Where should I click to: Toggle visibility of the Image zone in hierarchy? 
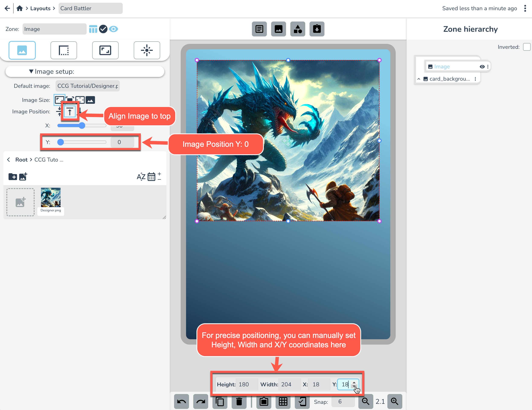click(482, 66)
